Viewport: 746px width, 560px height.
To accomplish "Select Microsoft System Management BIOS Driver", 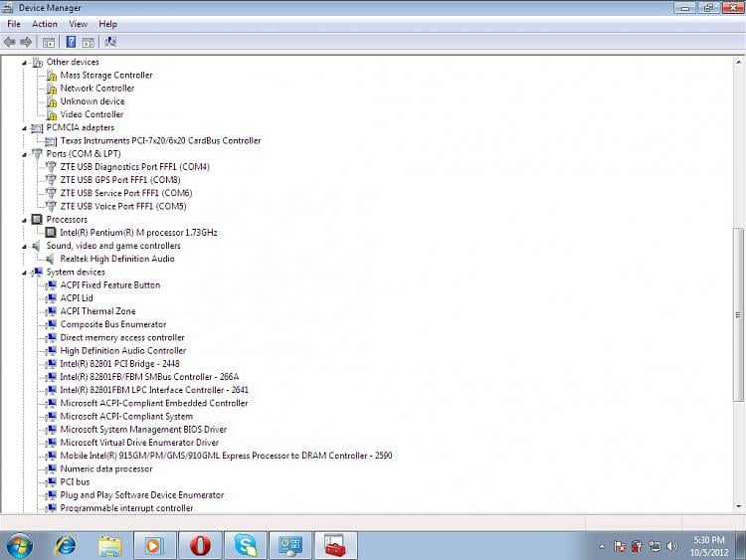I will (143, 430).
